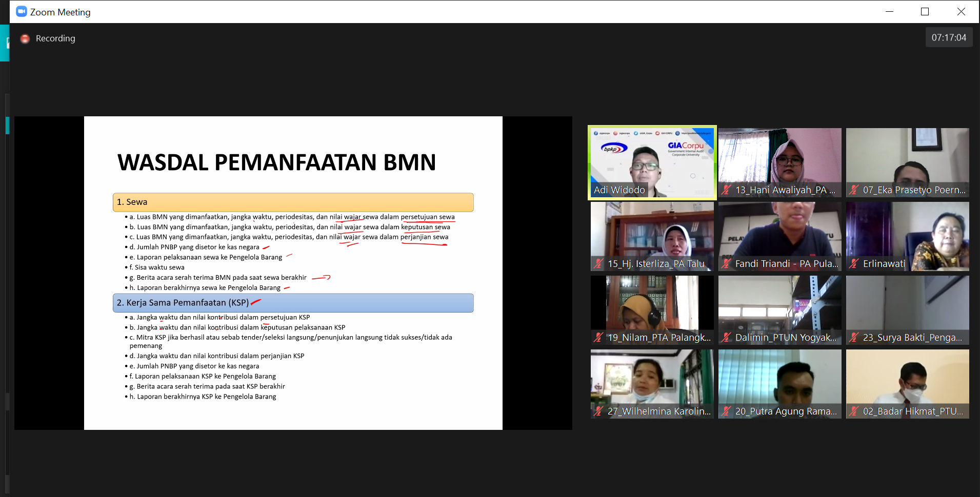980x497 pixels.
Task: Toggle mute on 15_Hj. Isterliza_PA Talu's tile
Action: click(597, 263)
